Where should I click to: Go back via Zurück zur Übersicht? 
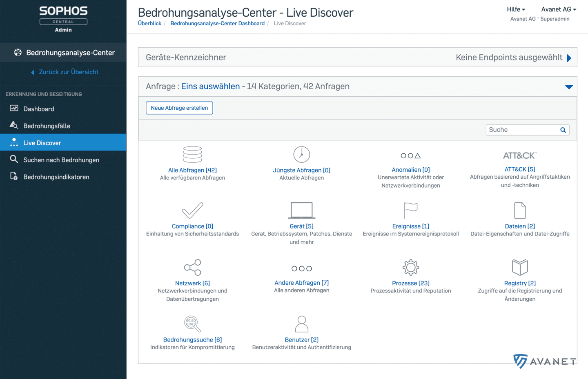point(65,72)
